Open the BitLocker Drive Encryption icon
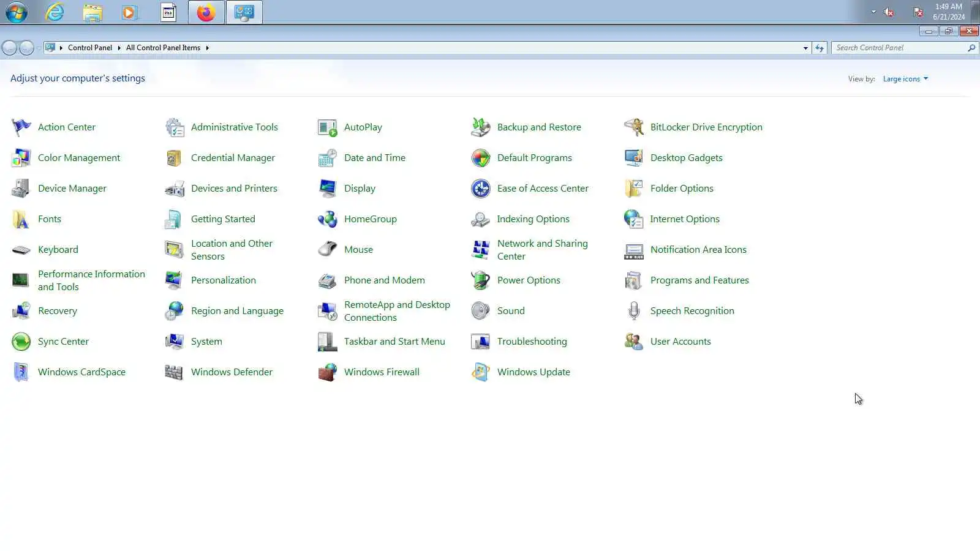This screenshot has height=551, width=980. coord(634,127)
